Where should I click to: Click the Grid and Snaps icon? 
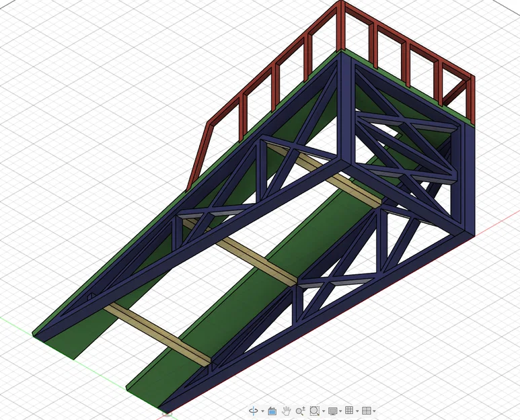point(349,411)
